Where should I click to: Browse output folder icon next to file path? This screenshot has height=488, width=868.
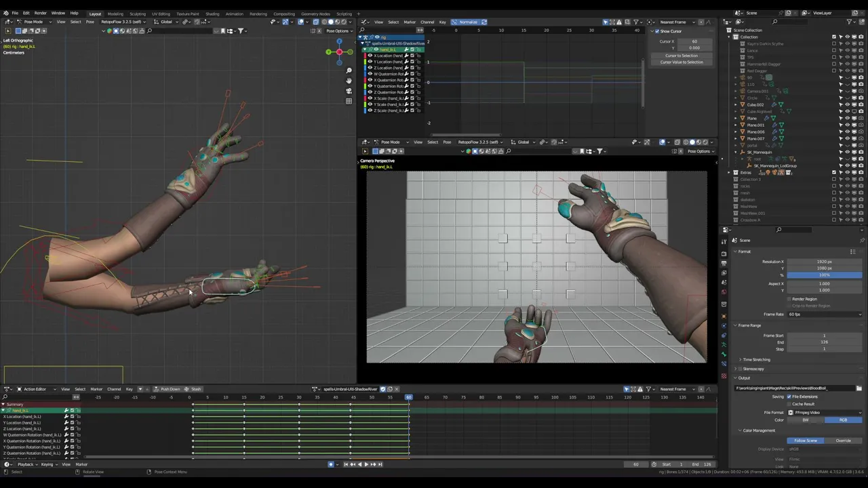click(x=861, y=388)
